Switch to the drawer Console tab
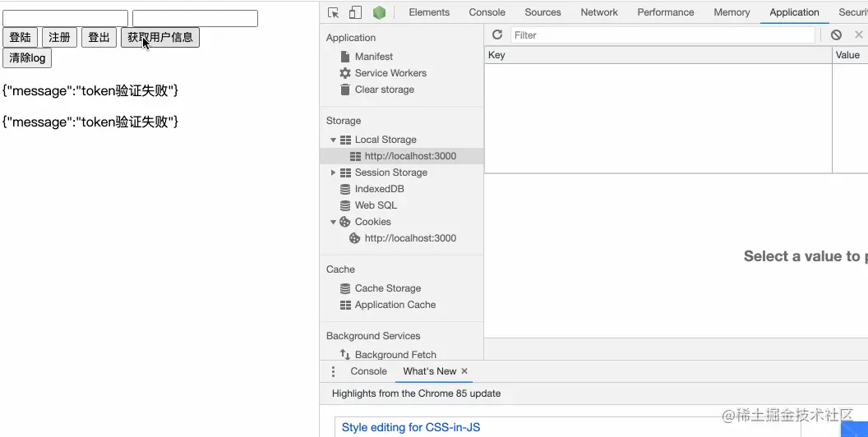Viewport: 868px width, 437px height. point(369,371)
